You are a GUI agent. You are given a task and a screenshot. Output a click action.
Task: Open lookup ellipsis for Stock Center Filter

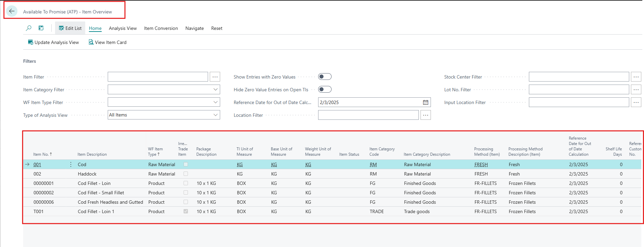click(x=636, y=77)
